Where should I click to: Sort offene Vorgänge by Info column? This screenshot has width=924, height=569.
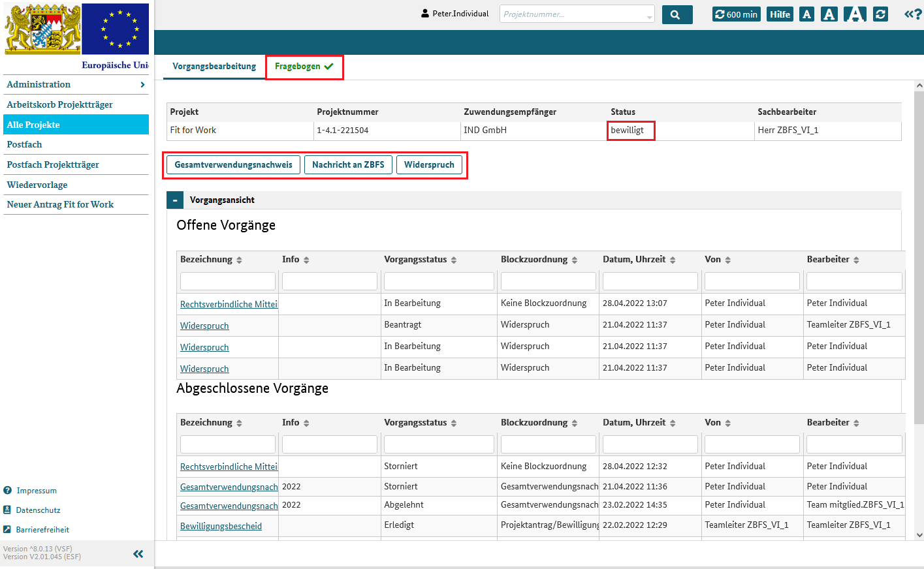[306, 260]
